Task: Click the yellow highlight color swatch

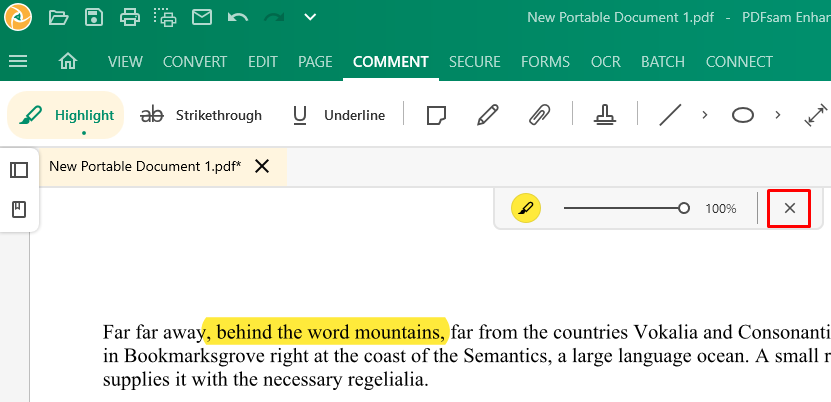Action: [x=526, y=208]
